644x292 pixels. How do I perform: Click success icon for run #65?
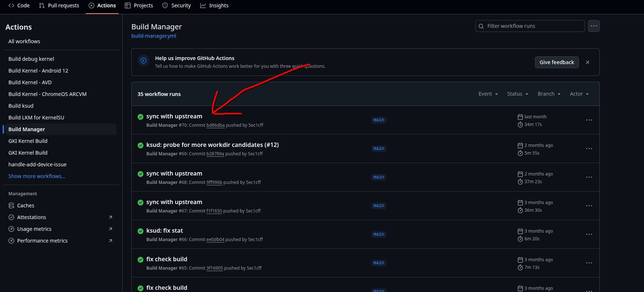point(140,260)
